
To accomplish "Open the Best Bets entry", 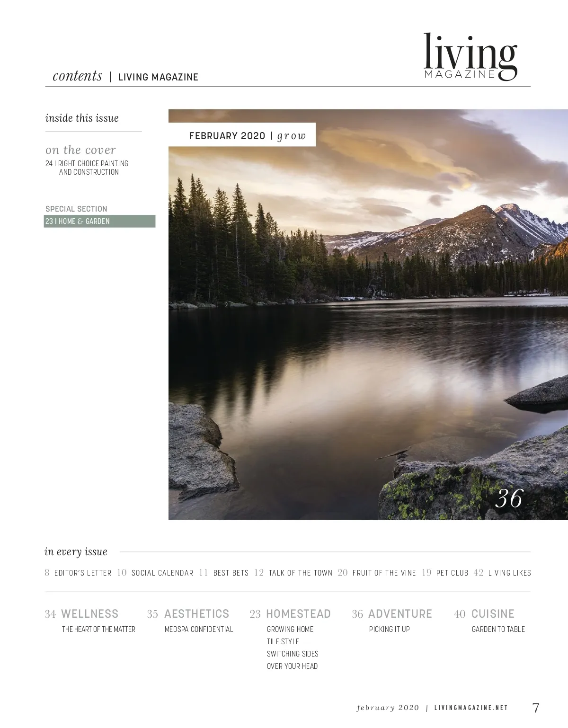I will tap(224, 573).
